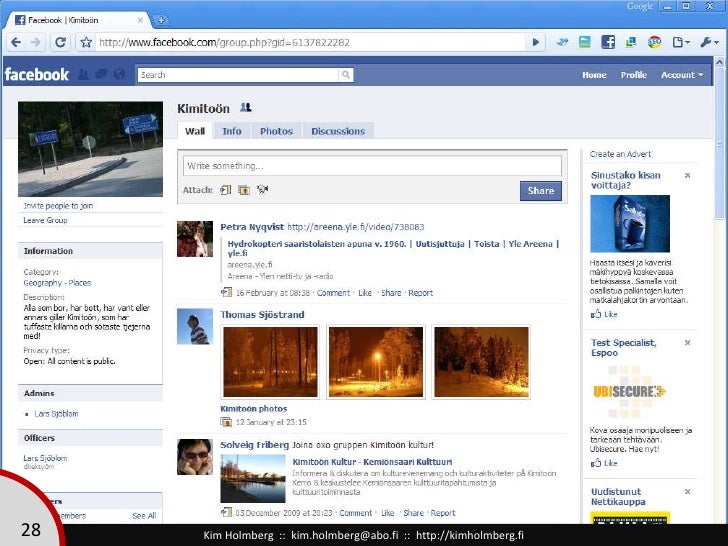Click the search magnifier icon
Image resolution: width=728 pixels, height=546 pixels.
345,75
